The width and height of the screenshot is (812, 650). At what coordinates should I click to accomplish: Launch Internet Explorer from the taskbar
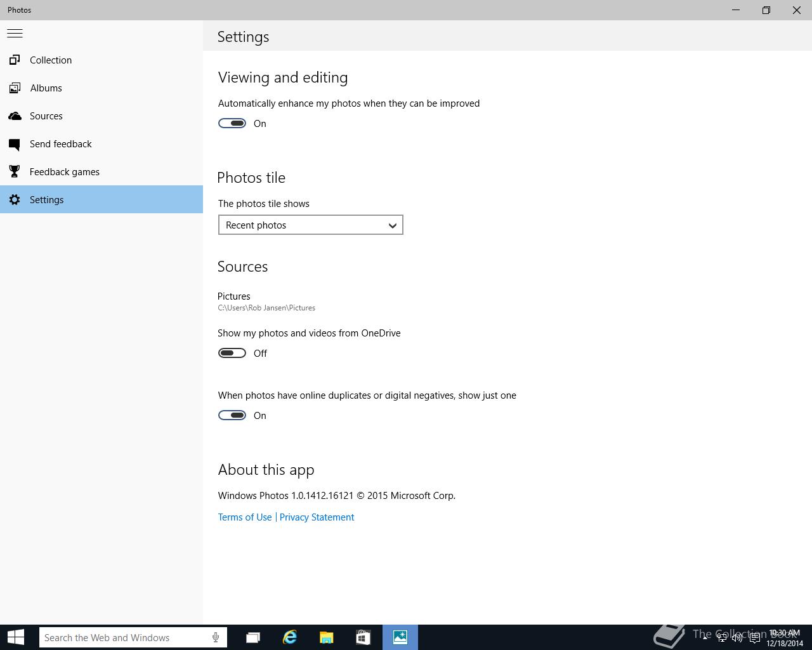[x=290, y=637]
